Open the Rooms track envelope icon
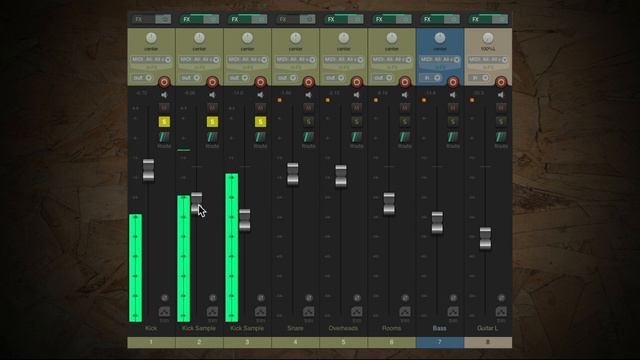The height and width of the screenshot is (360, 640). 405,312
